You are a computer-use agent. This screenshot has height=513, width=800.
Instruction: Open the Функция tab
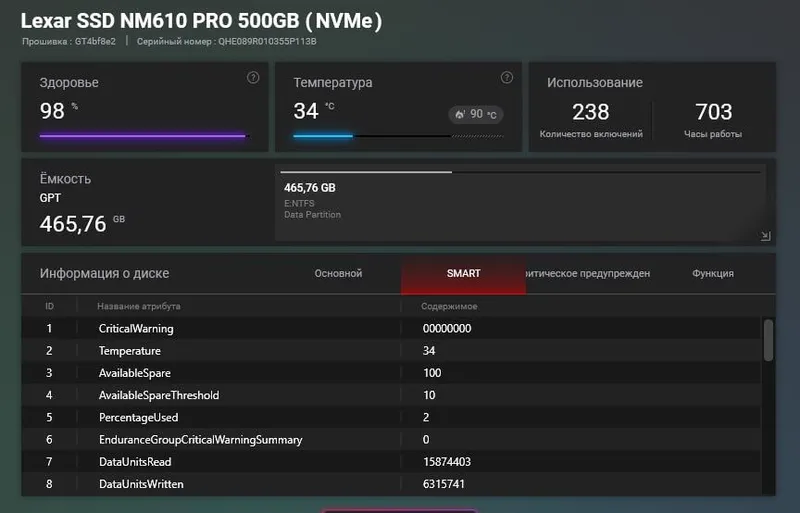(x=713, y=274)
